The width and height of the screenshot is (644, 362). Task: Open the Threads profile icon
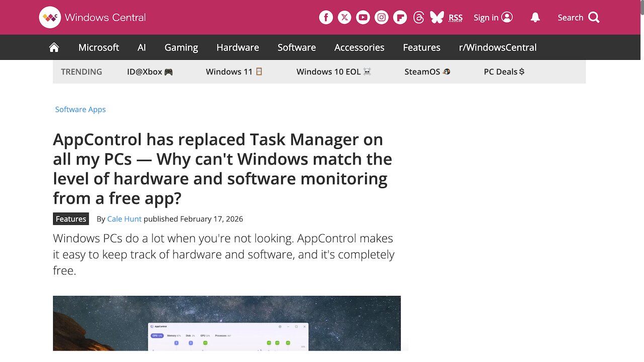[x=419, y=18]
